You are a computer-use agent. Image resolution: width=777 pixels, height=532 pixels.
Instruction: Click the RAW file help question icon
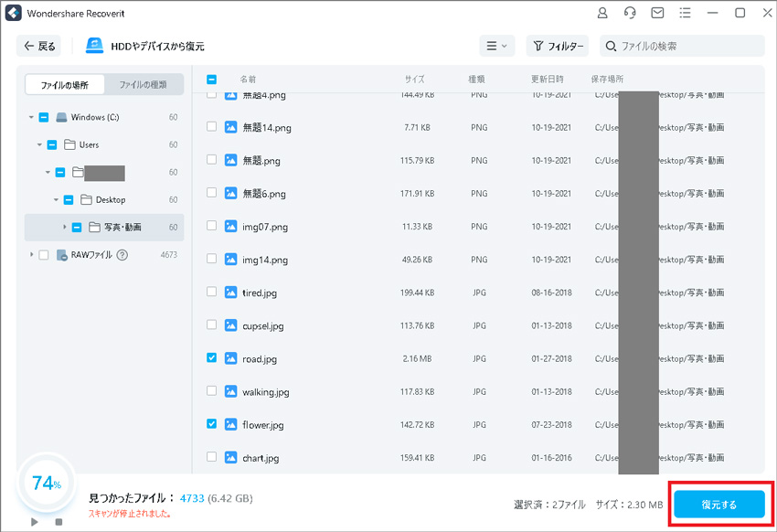pos(122,255)
